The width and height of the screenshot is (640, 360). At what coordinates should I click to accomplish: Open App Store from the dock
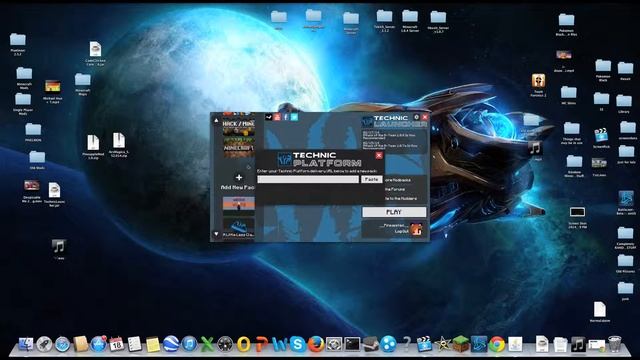point(98,344)
